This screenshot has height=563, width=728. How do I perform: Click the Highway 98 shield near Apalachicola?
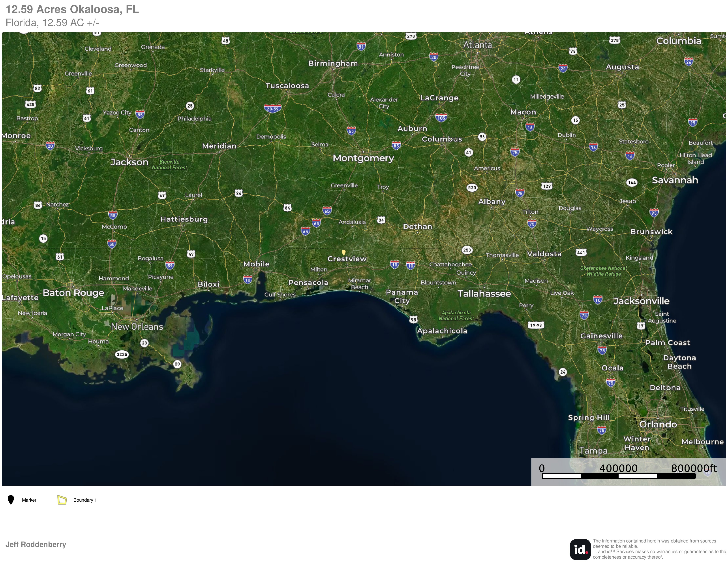413,319
